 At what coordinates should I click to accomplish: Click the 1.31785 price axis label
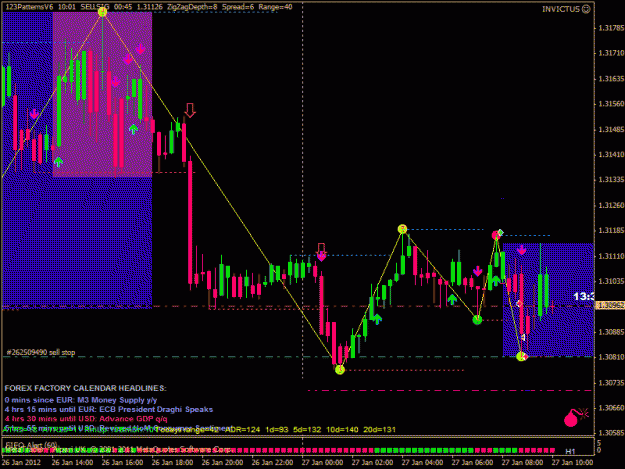click(x=611, y=28)
